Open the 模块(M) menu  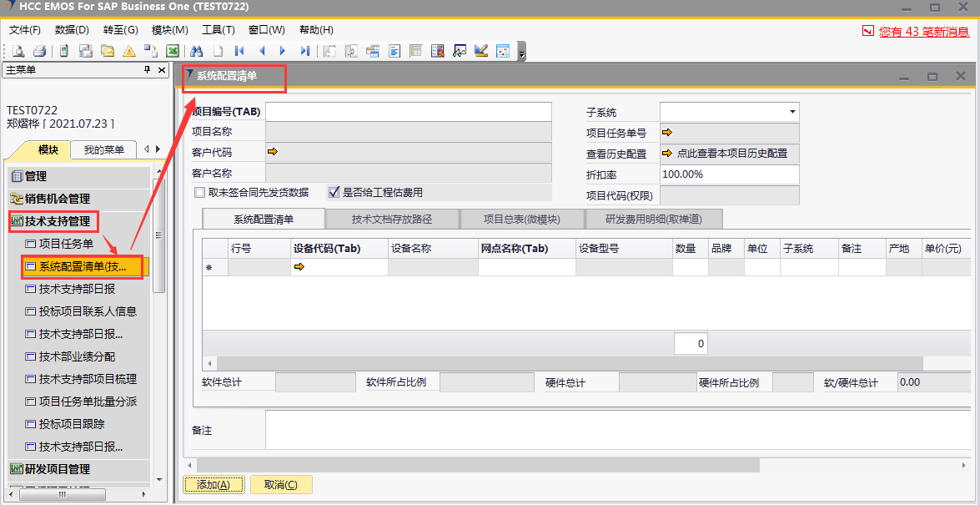169,30
